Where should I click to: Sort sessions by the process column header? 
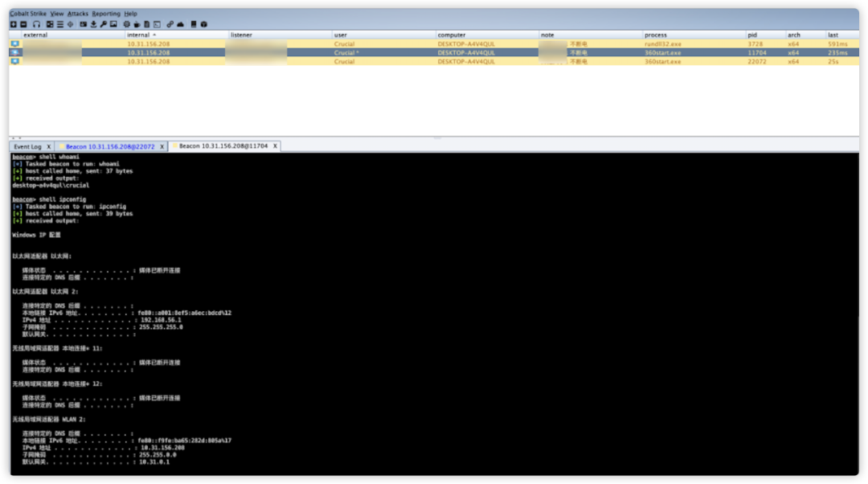[x=694, y=35]
